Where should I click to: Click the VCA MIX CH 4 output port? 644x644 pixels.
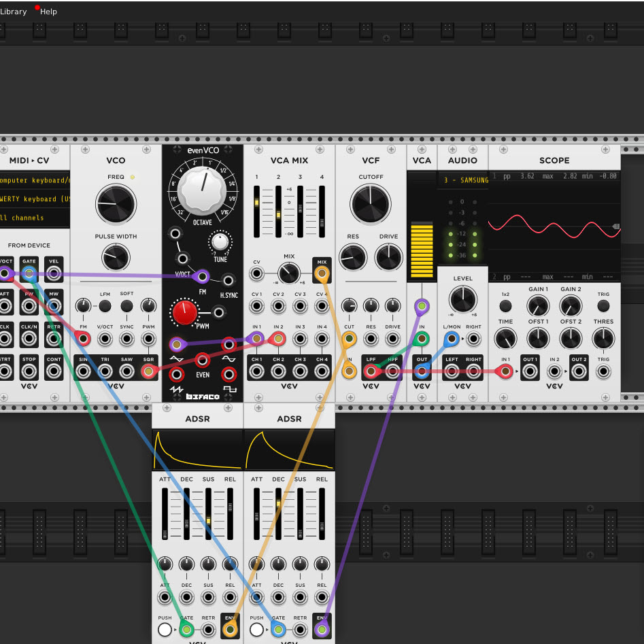[x=322, y=371]
